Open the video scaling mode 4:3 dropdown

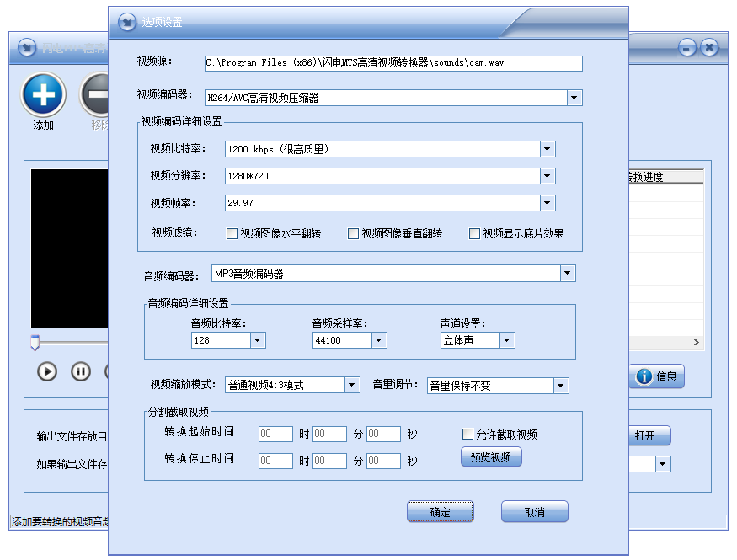tap(352, 385)
